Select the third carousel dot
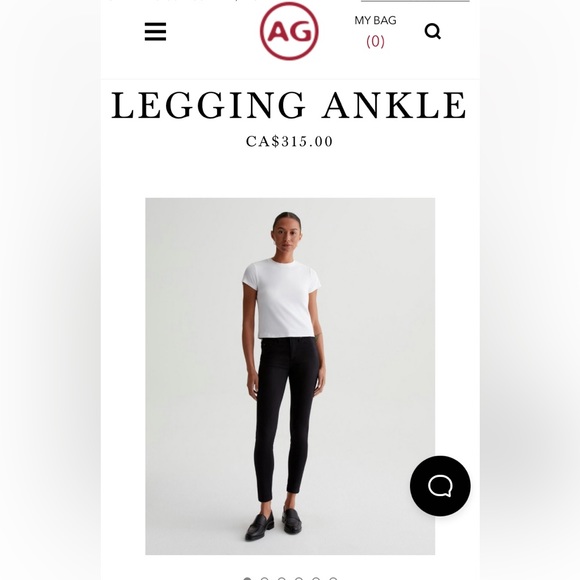 pyautogui.click(x=281, y=579)
